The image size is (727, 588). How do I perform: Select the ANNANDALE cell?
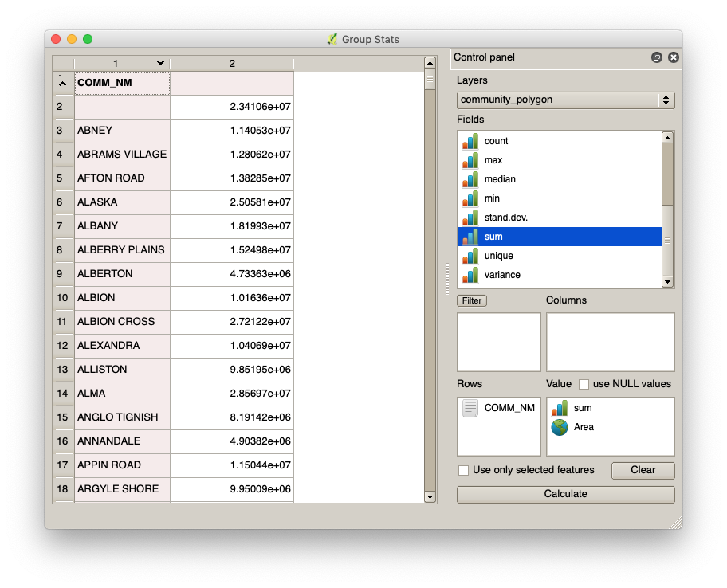tap(123, 441)
